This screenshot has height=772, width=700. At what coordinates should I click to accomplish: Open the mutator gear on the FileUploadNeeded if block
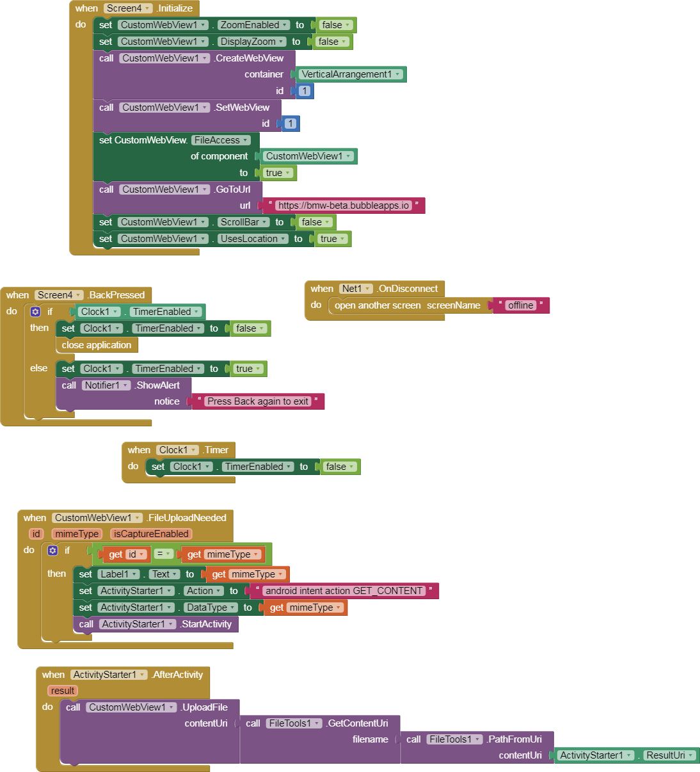(x=53, y=551)
